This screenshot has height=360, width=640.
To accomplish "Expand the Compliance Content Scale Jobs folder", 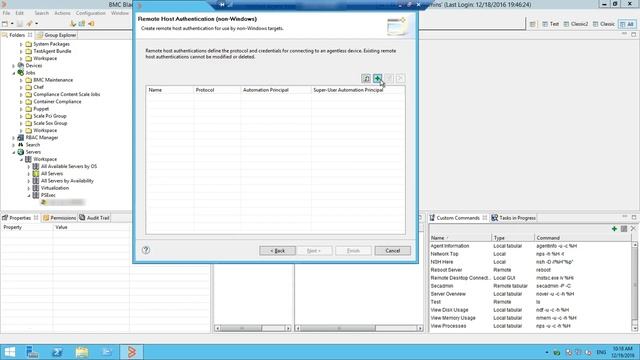I will click(x=21, y=95).
